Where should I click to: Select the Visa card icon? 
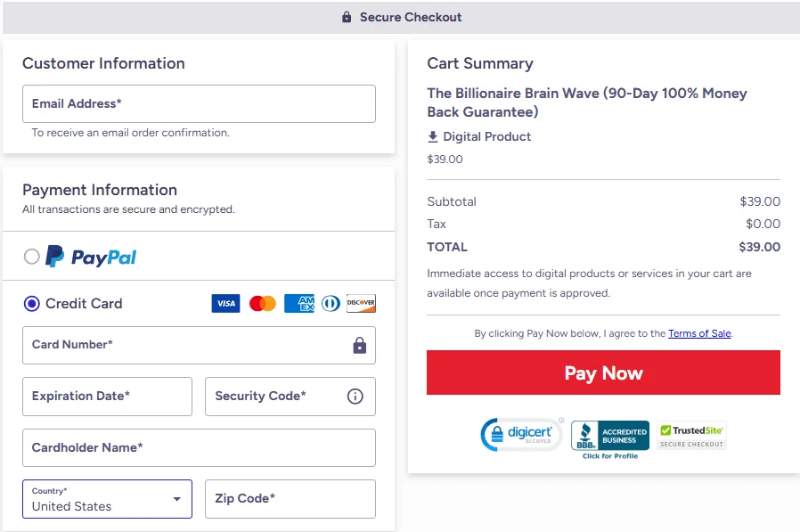point(225,303)
